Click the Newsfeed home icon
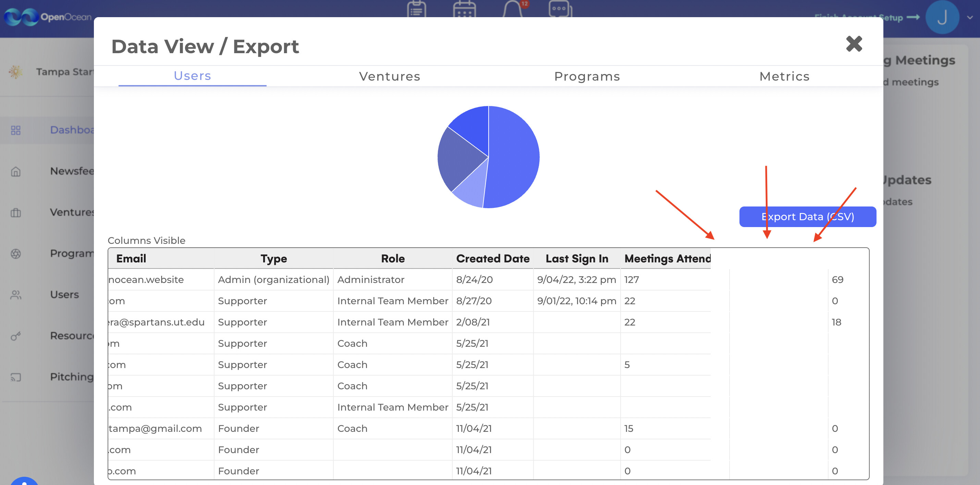This screenshot has height=485, width=980. (16, 171)
